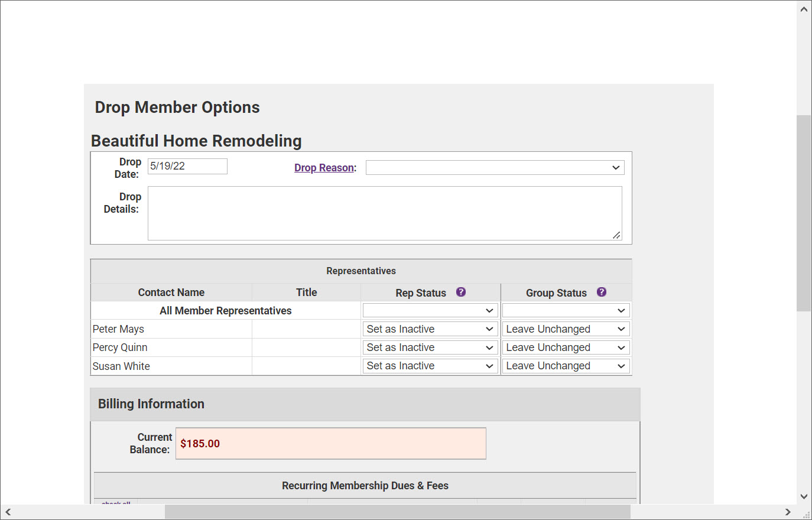Click the vertical scrollbar thumb
The image size is (812, 520).
click(804, 213)
